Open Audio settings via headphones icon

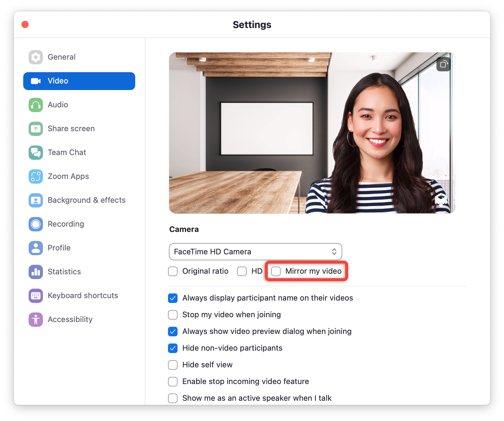[x=36, y=105]
